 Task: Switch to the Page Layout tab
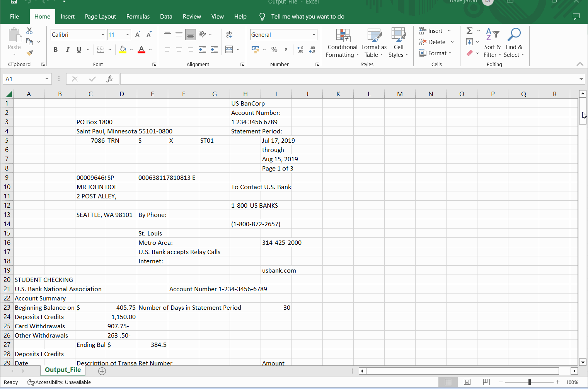pos(101,17)
